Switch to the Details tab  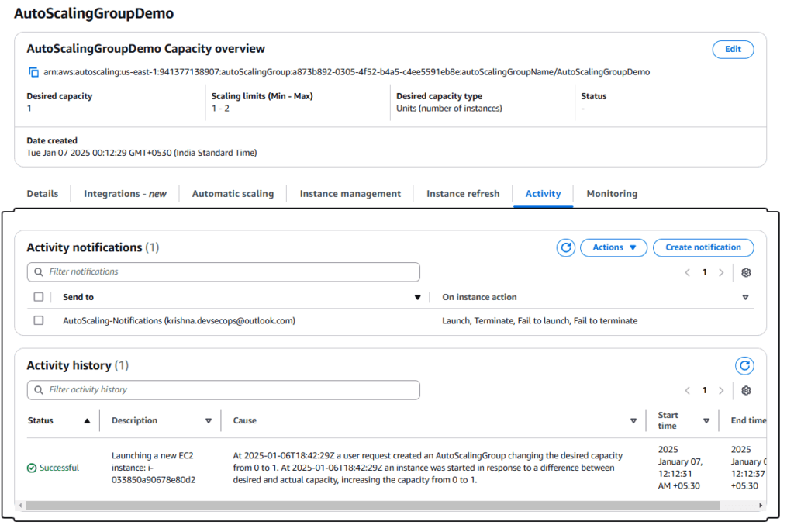[43, 194]
